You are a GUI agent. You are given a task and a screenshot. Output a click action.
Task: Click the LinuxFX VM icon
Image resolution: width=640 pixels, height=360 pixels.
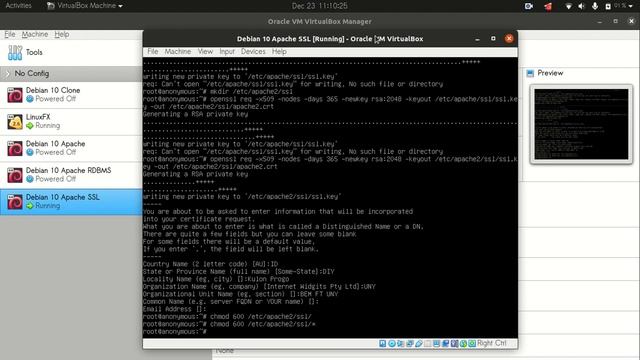point(15,122)
